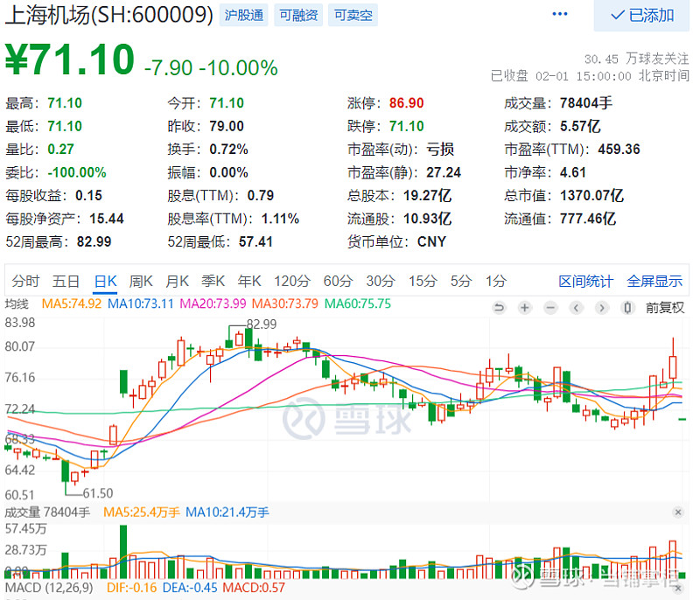The width and height of the screenshot is (700, 600).
Task: Click the candlestick style icon
Action: (627, 307)
